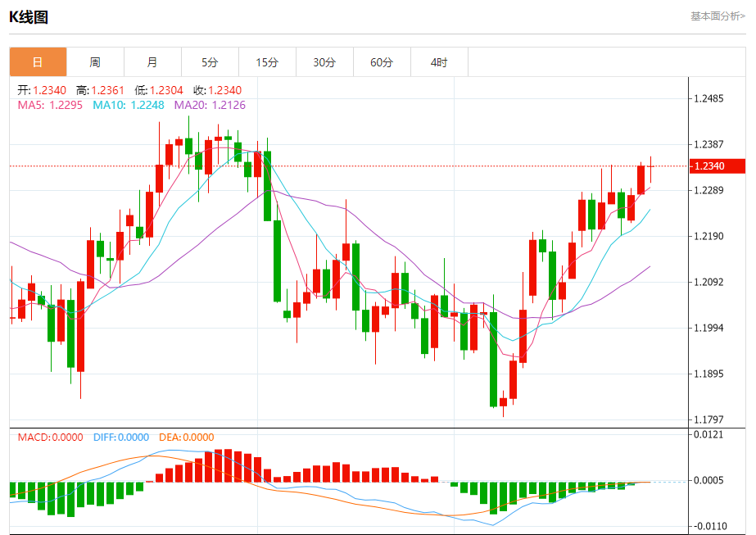Click the DEA value label
This screenshot has width=756, height=535.
(187, 437)
